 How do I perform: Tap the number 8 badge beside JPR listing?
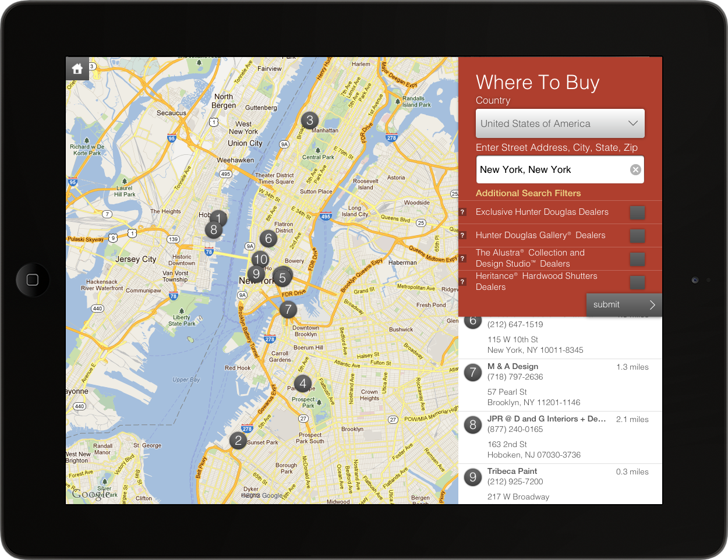point(473,425)
